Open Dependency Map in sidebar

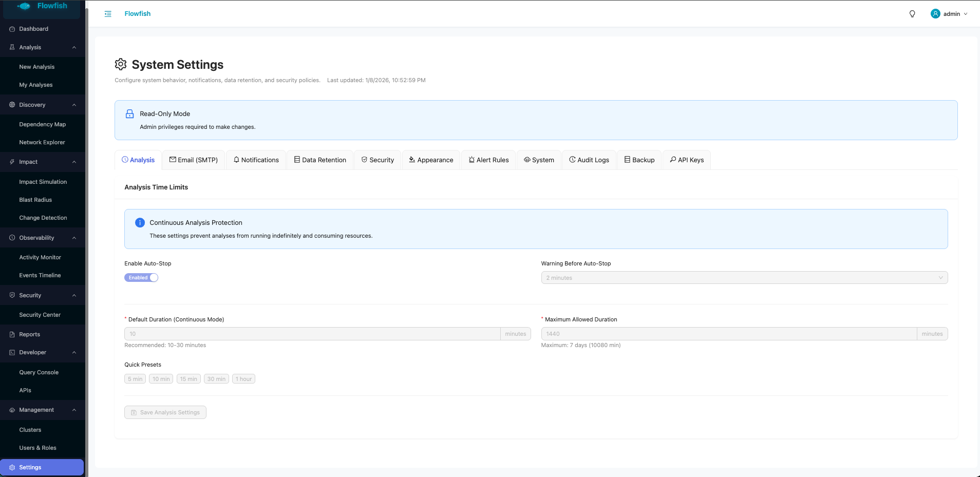[43, 124]
